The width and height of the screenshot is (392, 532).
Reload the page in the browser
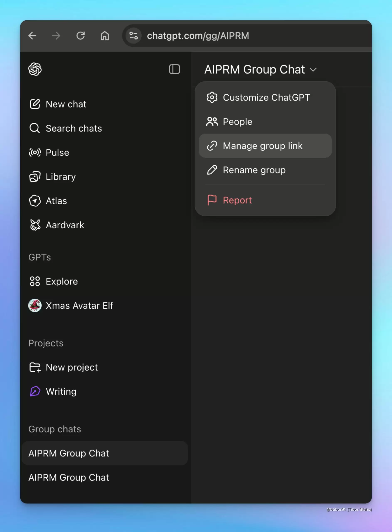[81, 36]
